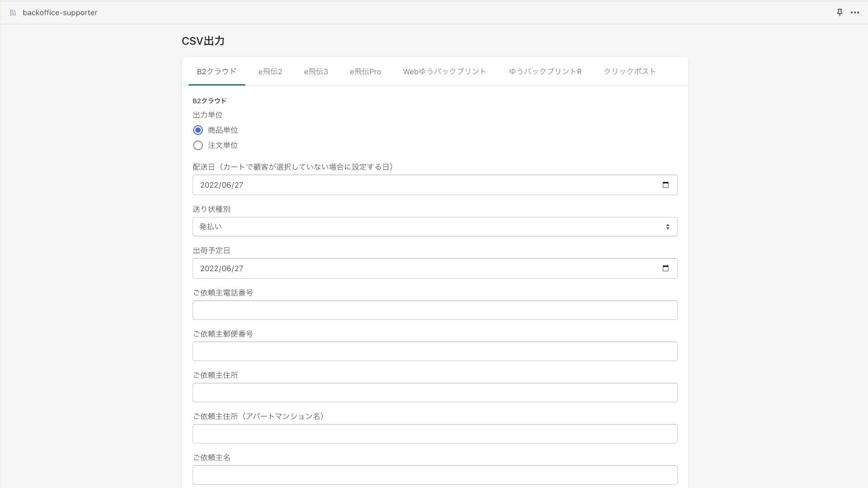The width and height of the screenshot is (868, 488).
Task: Click the 出力単位 label
Action: tap(208, 115)
